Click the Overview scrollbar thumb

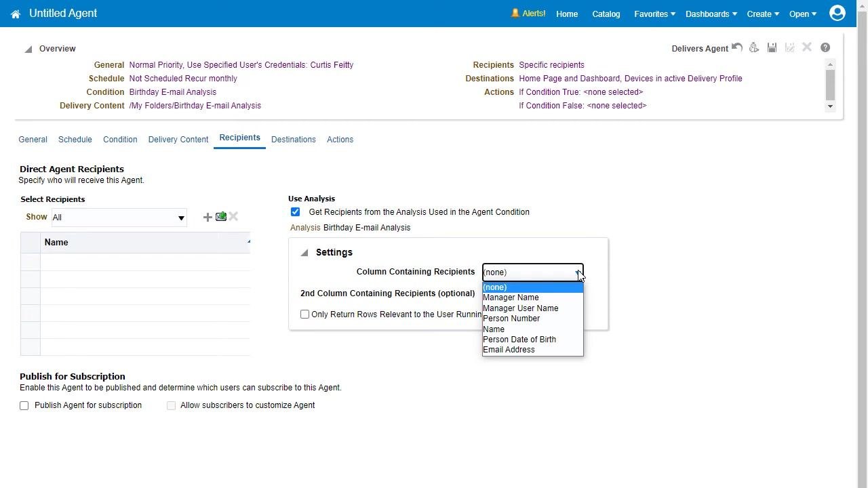click(830, 85)
